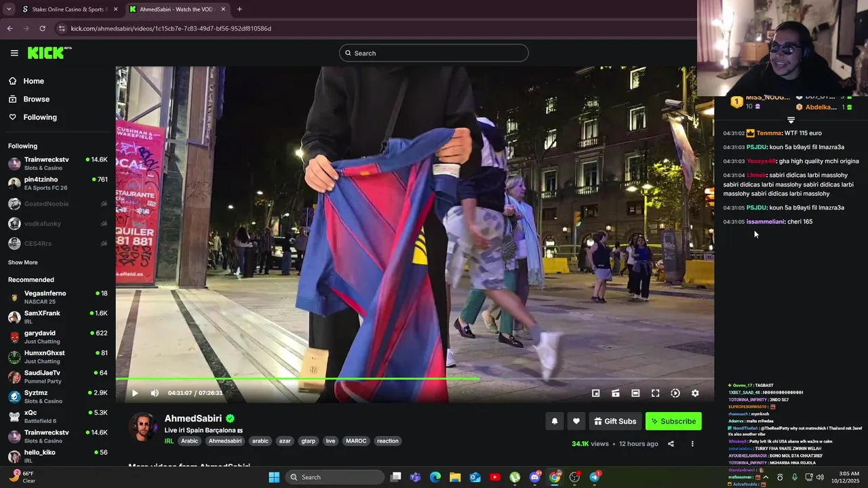The height and width of the screenshot is (488, 868).
Task: View site information icon in address bar
Action: click(x=62, y=28)
